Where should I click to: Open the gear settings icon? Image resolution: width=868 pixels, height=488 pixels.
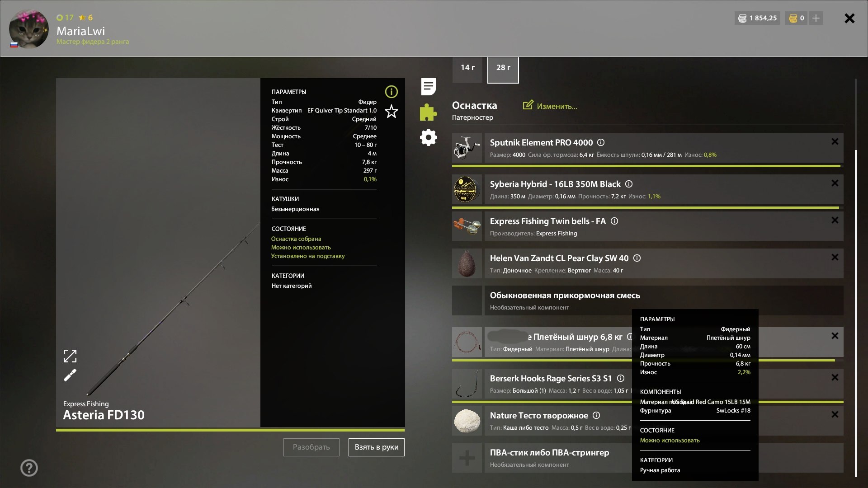click(x=428, y=137)
